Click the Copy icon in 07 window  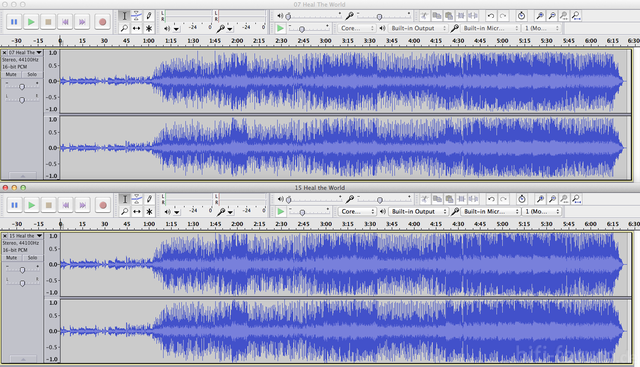pyautogui.click(x=437, y=16)
